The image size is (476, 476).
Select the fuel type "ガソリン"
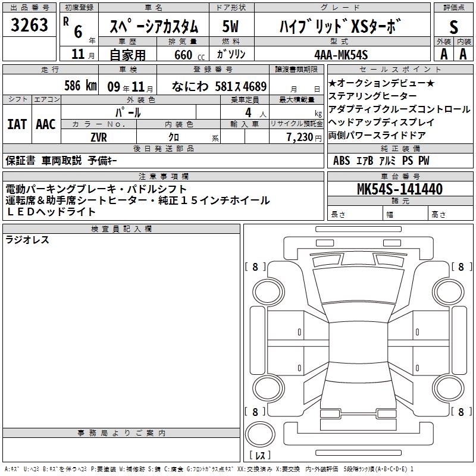coord(231,54)
